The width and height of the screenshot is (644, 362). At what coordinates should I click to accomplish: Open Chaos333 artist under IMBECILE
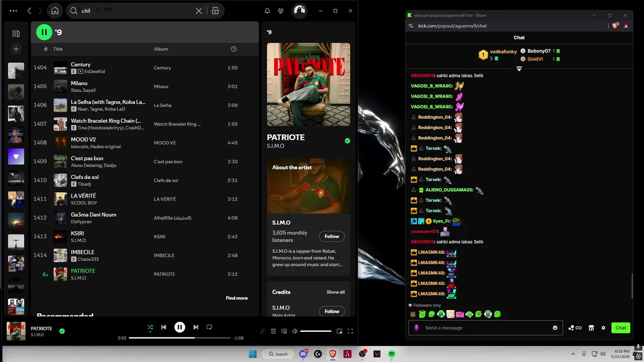point(88,259)
